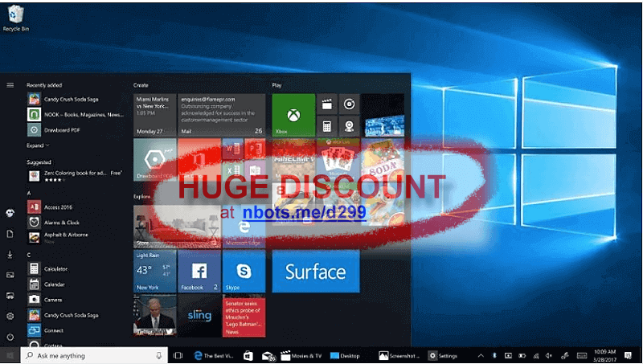Switch to Movies & TV taskbar button
The width and height of the screenshot is (643, 364).
301,356
